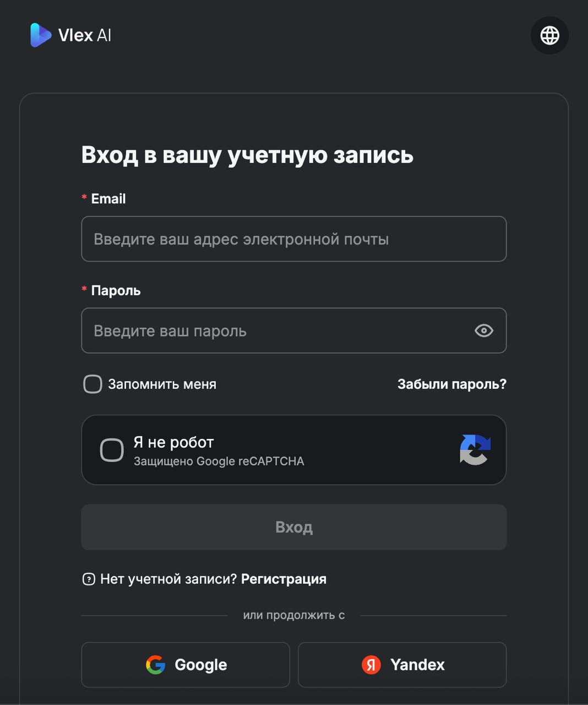Viewport: 588px width, 705px height.
Task: Check the Я не робот box
Action: tap(112, 450)
